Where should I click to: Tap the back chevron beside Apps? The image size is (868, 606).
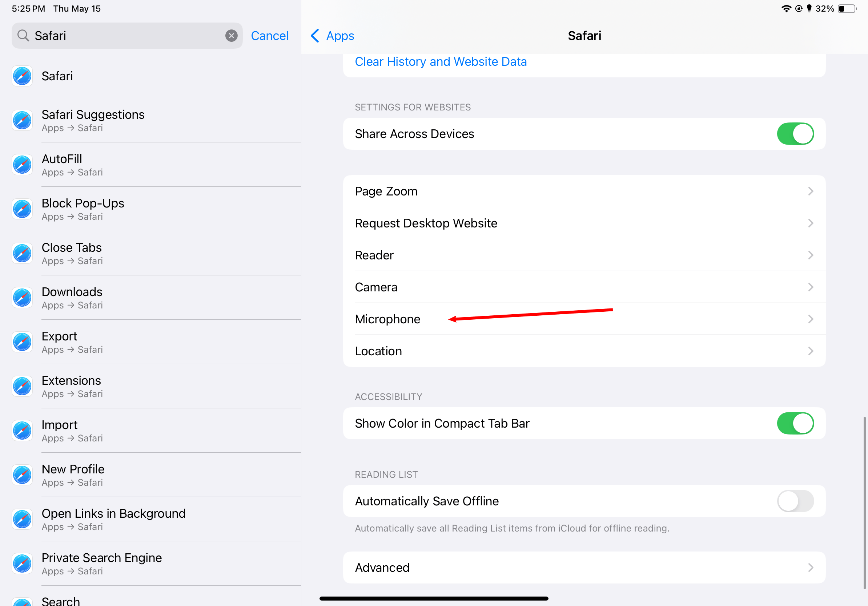click(x=315, y=36)
